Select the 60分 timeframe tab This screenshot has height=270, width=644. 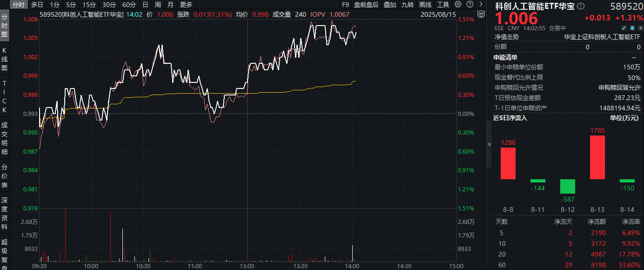[x=129, y=5]
